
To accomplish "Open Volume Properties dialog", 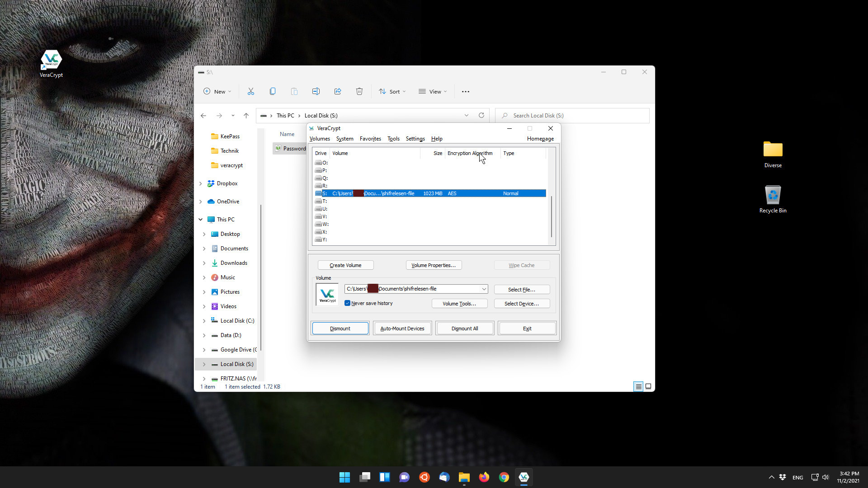I will [x=434, y=265].
